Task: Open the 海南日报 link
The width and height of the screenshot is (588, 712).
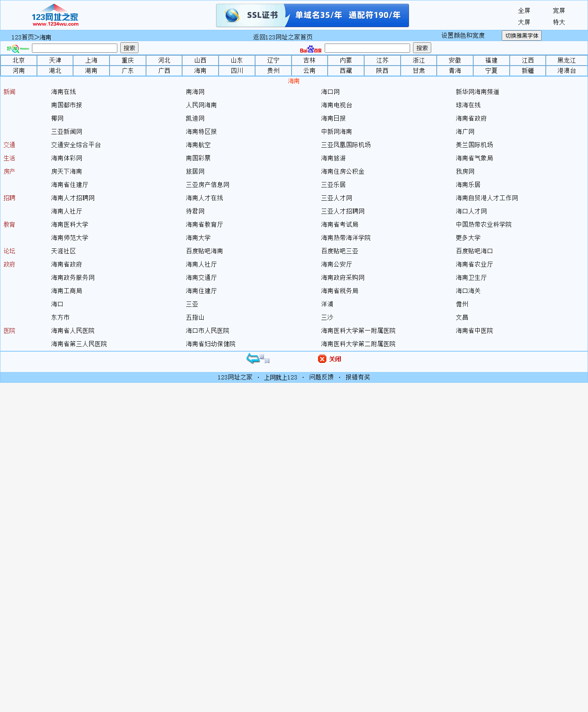Action: coord(333,119)
